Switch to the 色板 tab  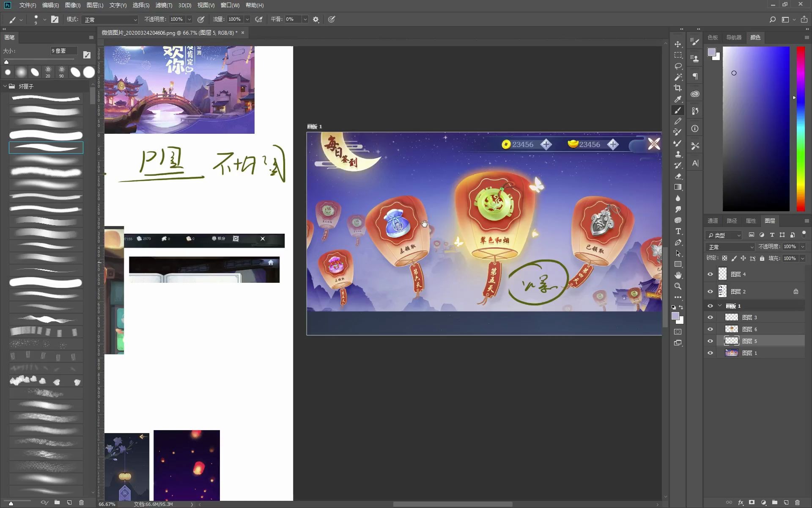point(713,37)
